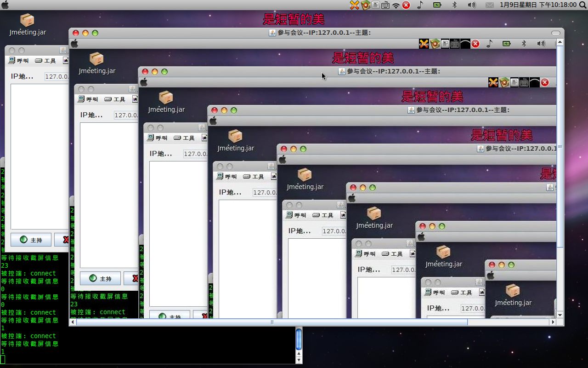Viewport: 588px width, 368px height.
Task: Click the IP field in the outermost mirrored Jmeeting window
Action: point(126,115)
